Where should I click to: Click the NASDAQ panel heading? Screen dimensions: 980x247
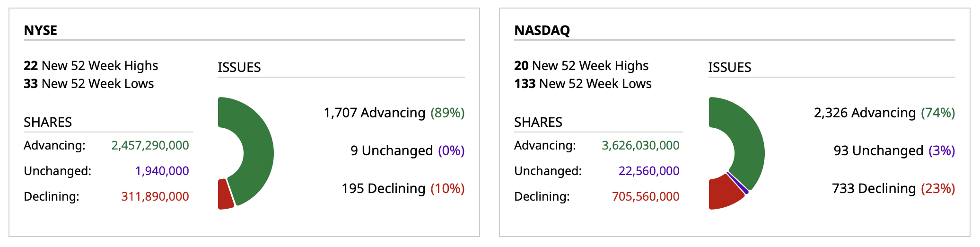point(542,30)
